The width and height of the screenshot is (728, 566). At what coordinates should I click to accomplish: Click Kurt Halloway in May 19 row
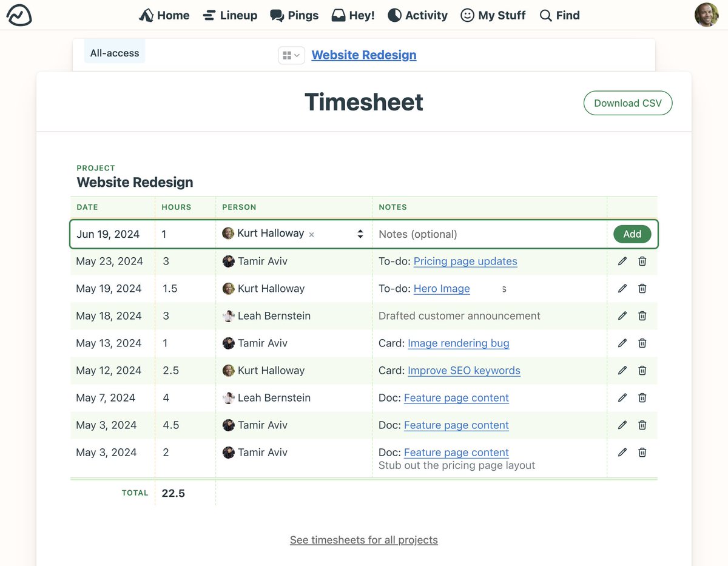(271, 289)
